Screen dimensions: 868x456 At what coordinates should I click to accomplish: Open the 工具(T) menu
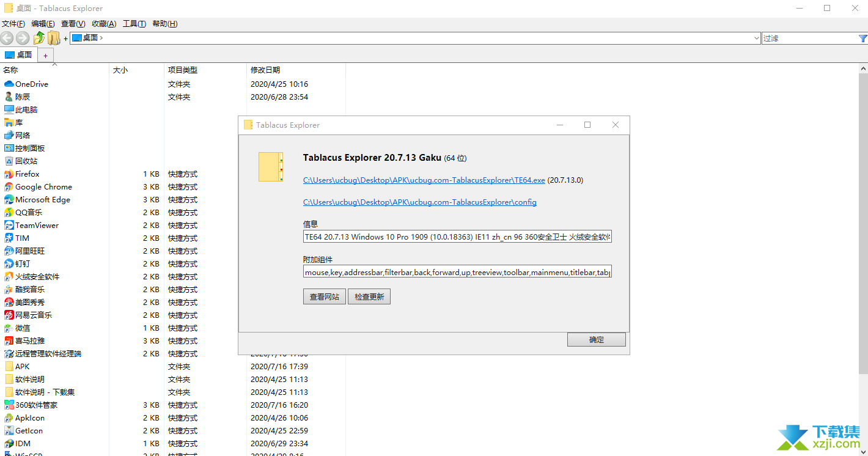coord(134,24)
